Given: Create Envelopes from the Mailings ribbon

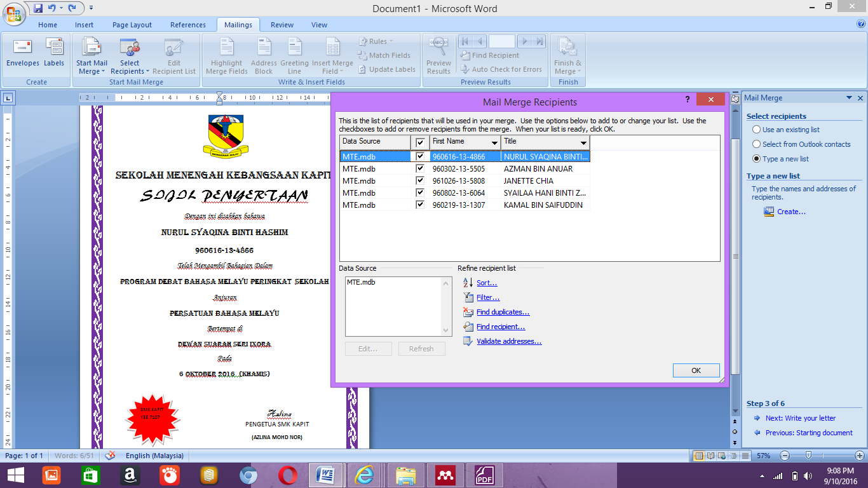Looking at the screenshot, I should point(23,53).
